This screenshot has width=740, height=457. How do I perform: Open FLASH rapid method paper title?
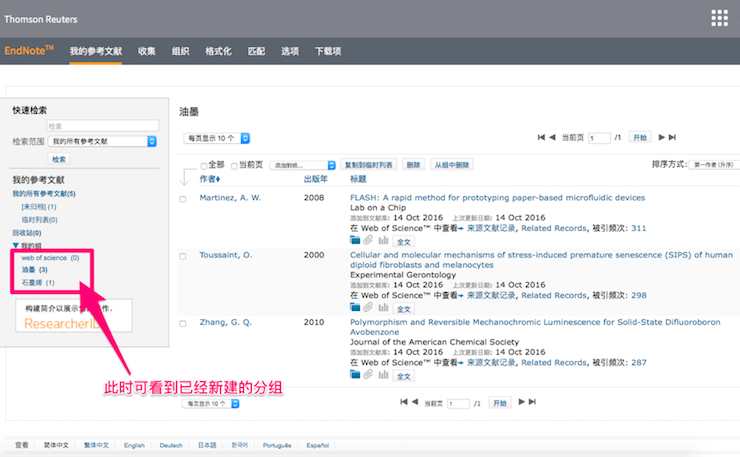[x=497, y=197]
